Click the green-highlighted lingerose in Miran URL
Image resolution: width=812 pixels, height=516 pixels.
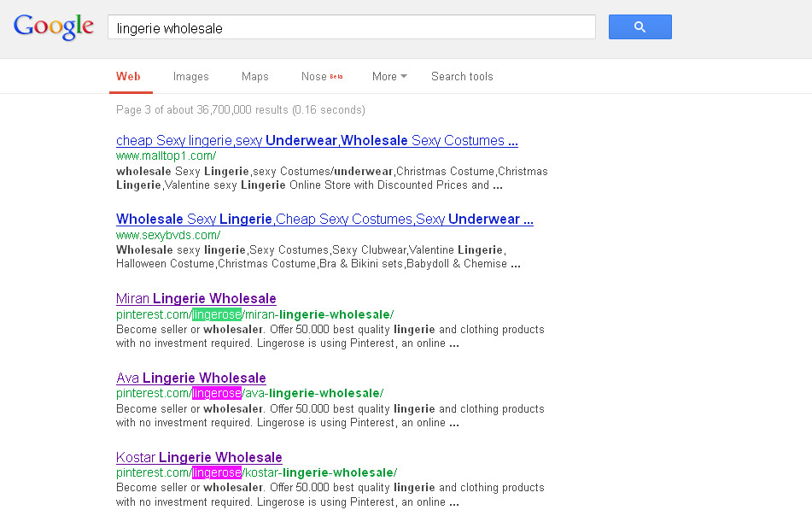[217, 314]
